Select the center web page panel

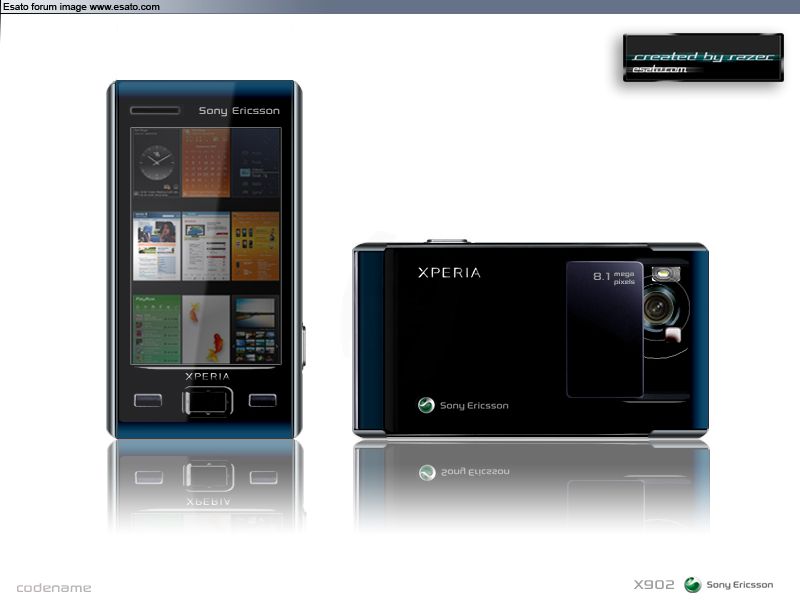206,246
